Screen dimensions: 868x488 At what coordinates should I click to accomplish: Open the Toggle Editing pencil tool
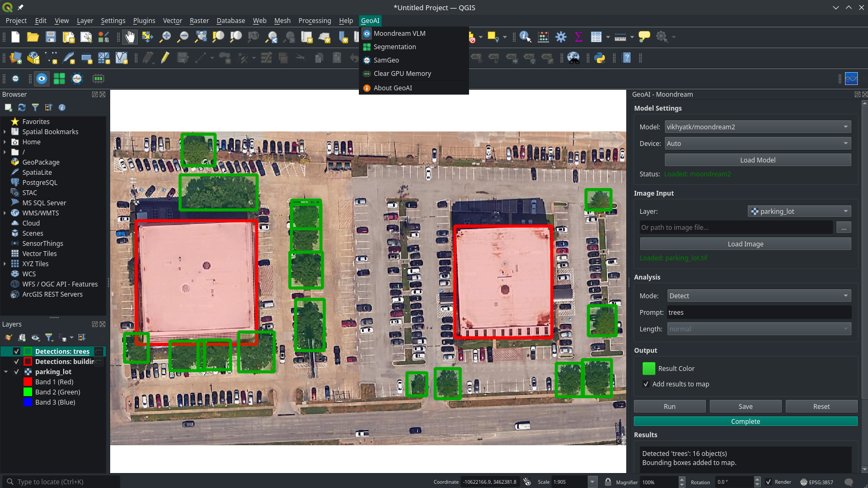click(x=165, y=58)
